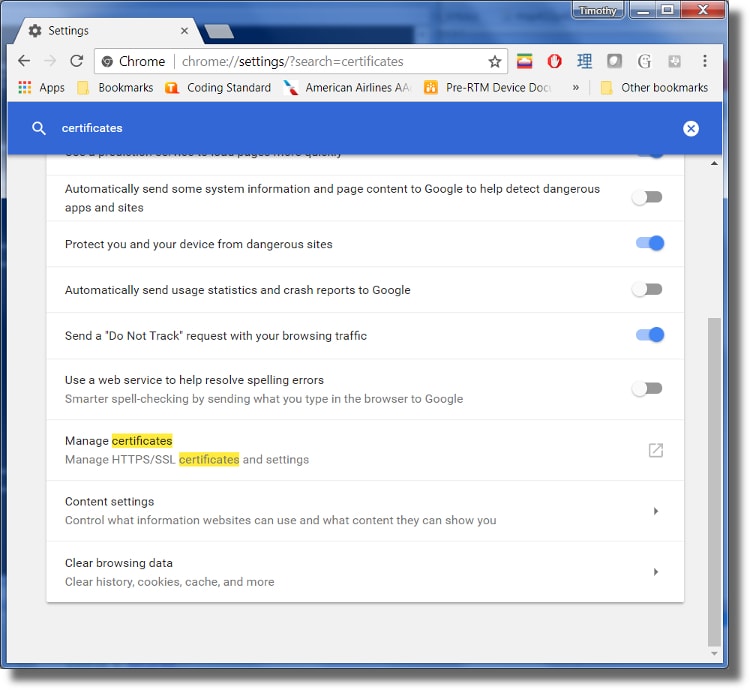Open the Other bookmarks folder

[x=654, y=88]
